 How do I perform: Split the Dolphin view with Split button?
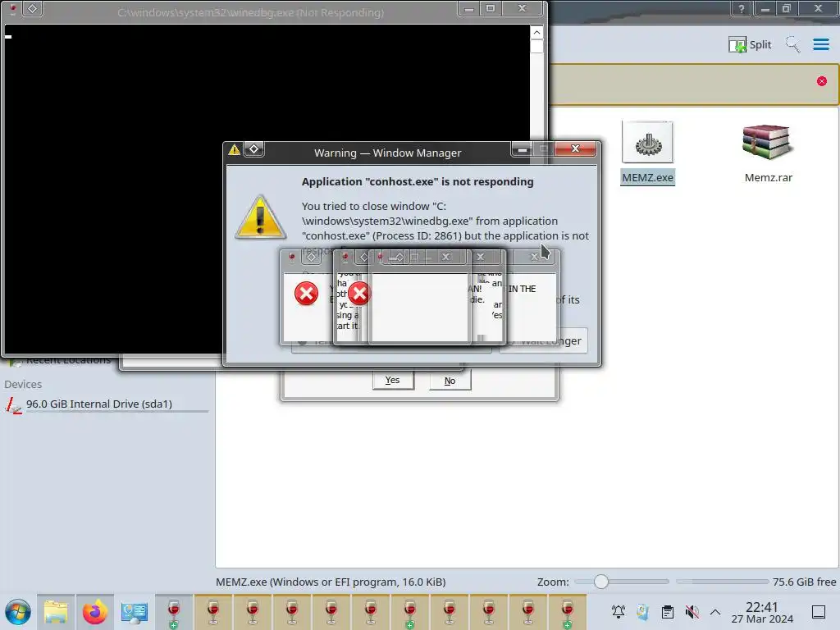750,44
